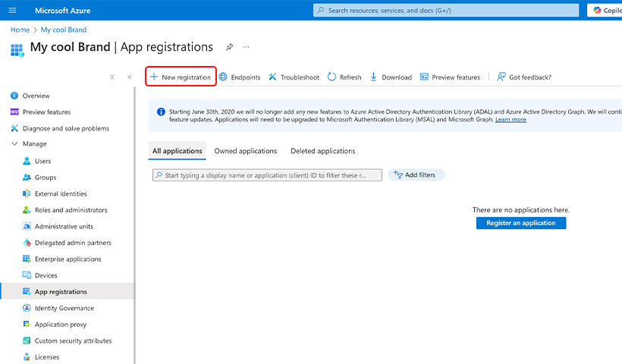Click the Administrative units icon
The width and height of the screenshot is (622, 364).
pos(27,226)
